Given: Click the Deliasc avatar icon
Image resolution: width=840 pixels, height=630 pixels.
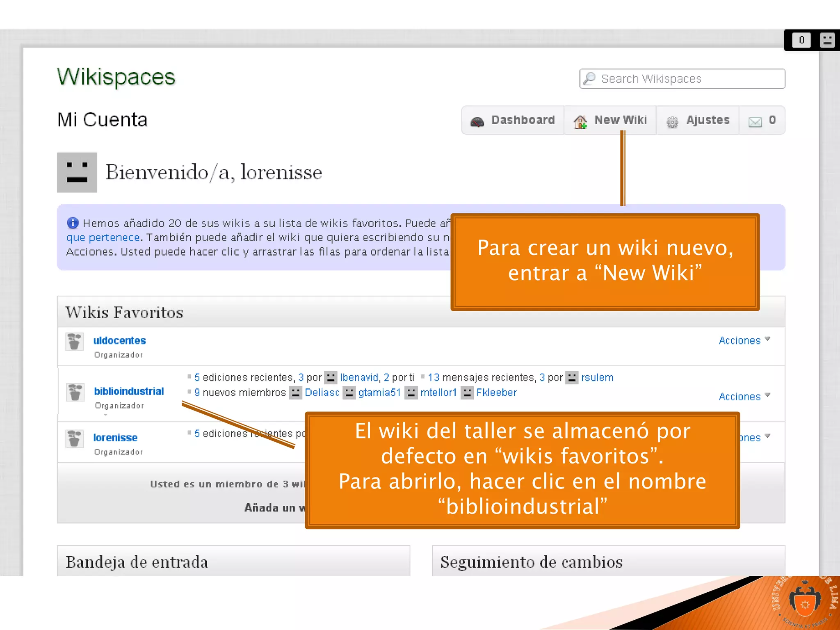Looking at the screenshot, I should pyautogui.click(x=295, y=393).
